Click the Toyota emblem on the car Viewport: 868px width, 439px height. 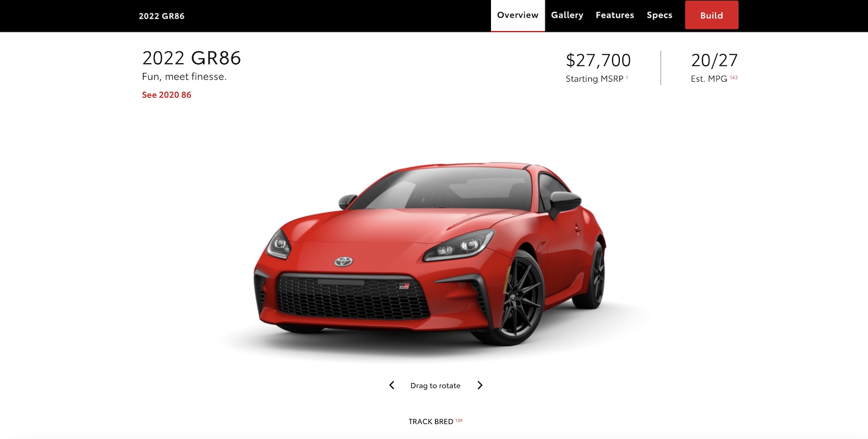(344, 262)
